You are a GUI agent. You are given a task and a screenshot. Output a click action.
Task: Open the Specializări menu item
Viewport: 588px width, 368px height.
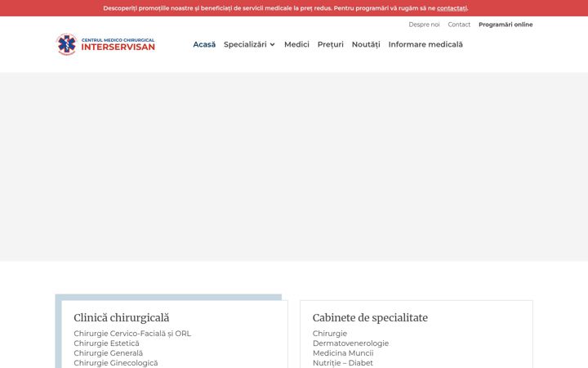click(245, 44)
